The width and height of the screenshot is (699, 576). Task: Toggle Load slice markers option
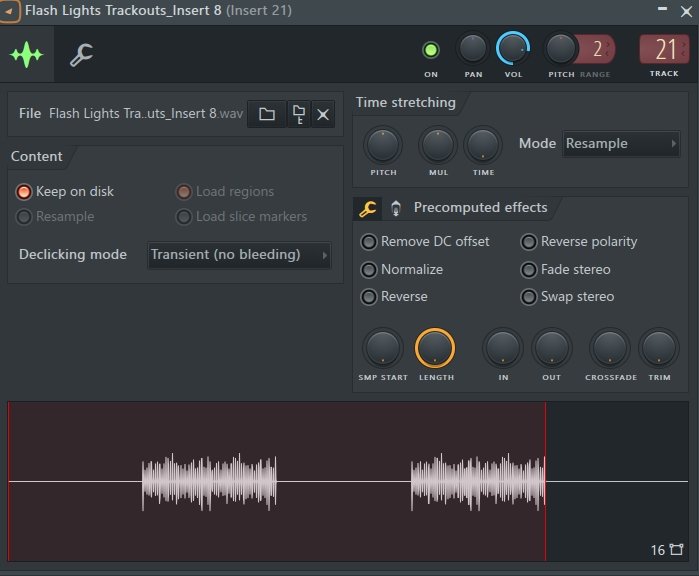[x=241, y=217]
